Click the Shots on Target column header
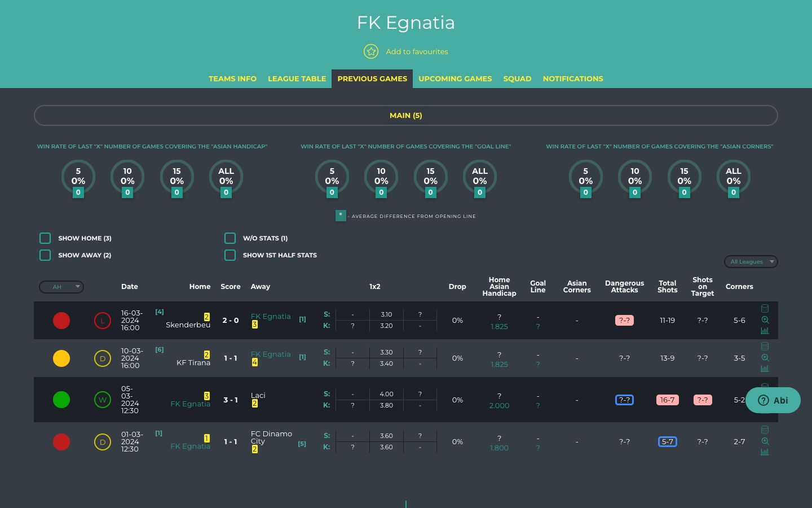 point(703,287)
